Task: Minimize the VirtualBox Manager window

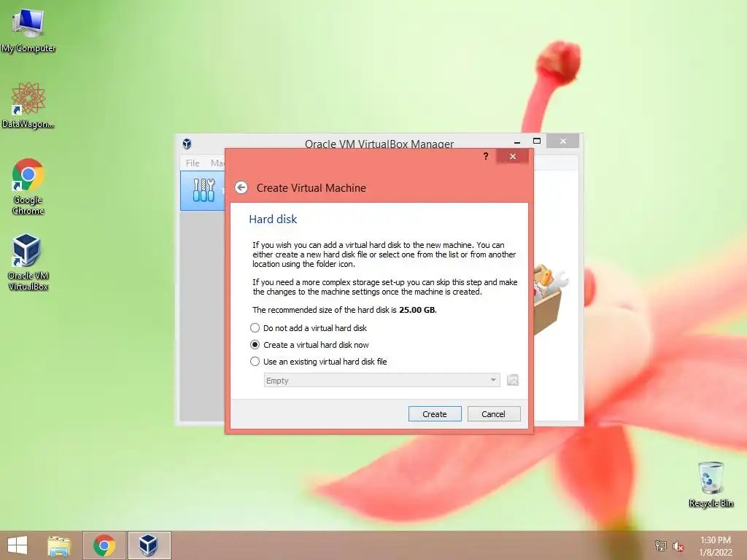Action: [517, 141]
